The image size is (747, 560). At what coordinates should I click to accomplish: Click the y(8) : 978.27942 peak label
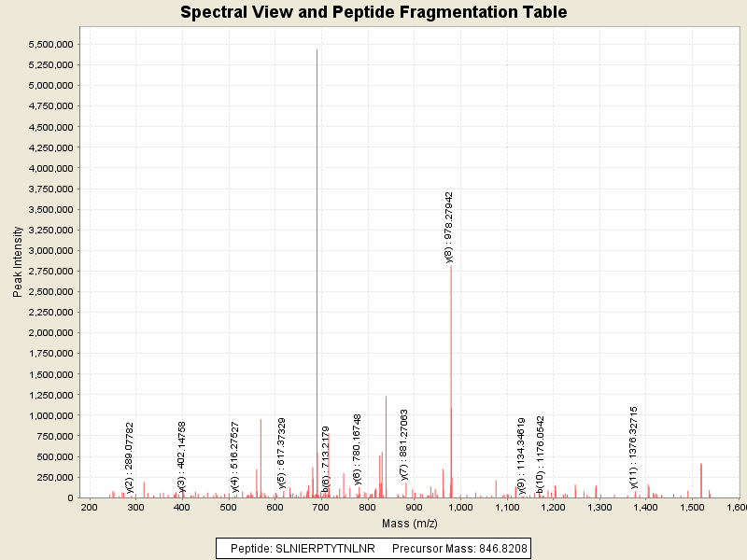(x=449, y=228)
